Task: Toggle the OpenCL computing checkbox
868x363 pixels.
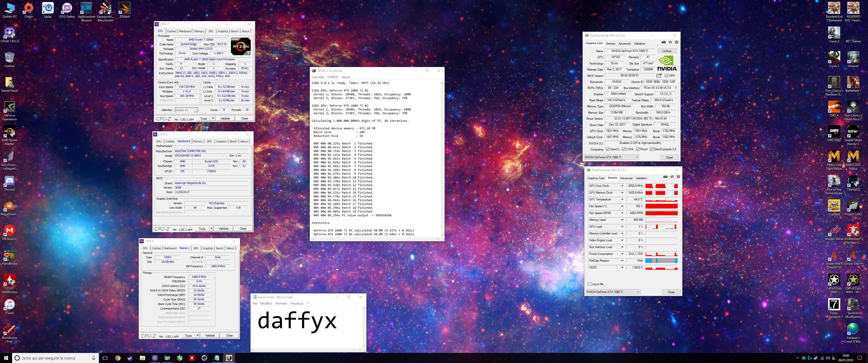Action: pyautogui.click(x=608, y=149)
